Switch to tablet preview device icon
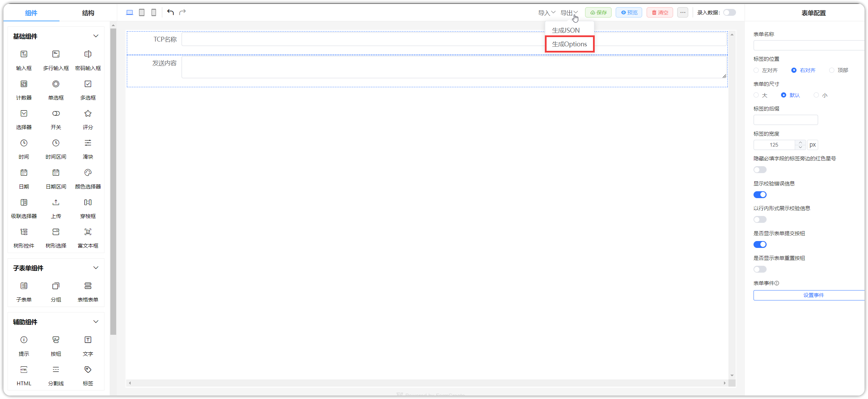868x399 pixels. click(142, 12)
